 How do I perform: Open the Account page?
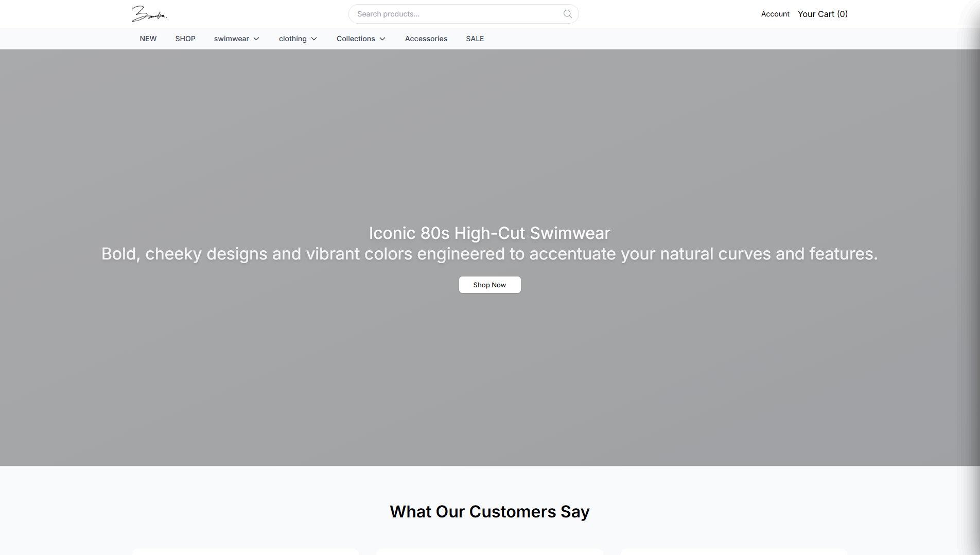775,14
